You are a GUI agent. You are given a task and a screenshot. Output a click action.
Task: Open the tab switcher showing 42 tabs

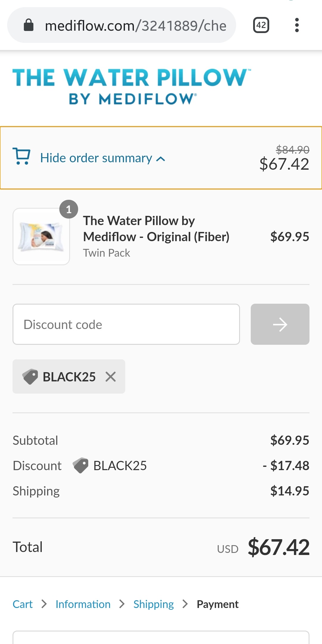(261, 25)
